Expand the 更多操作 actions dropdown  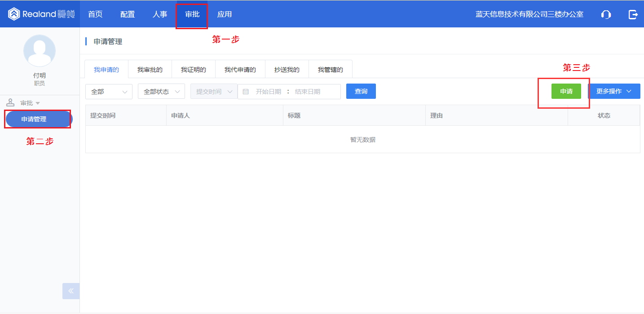[x=614, y=91]
